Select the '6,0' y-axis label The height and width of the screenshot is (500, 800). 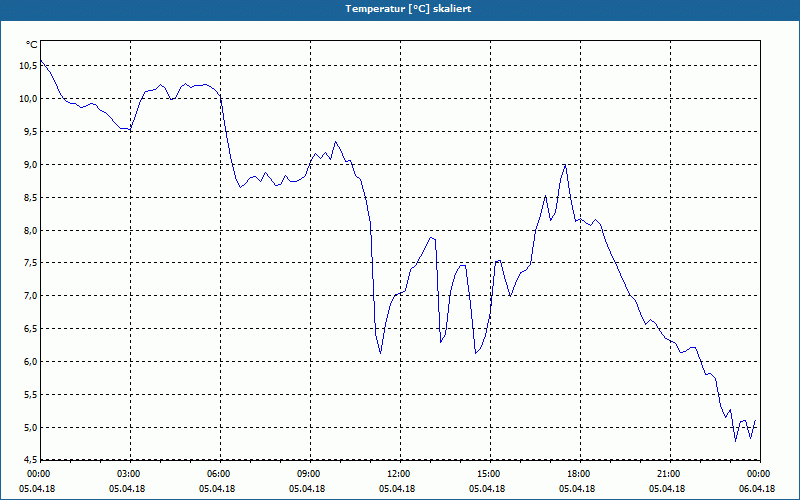tap(30, 362)
